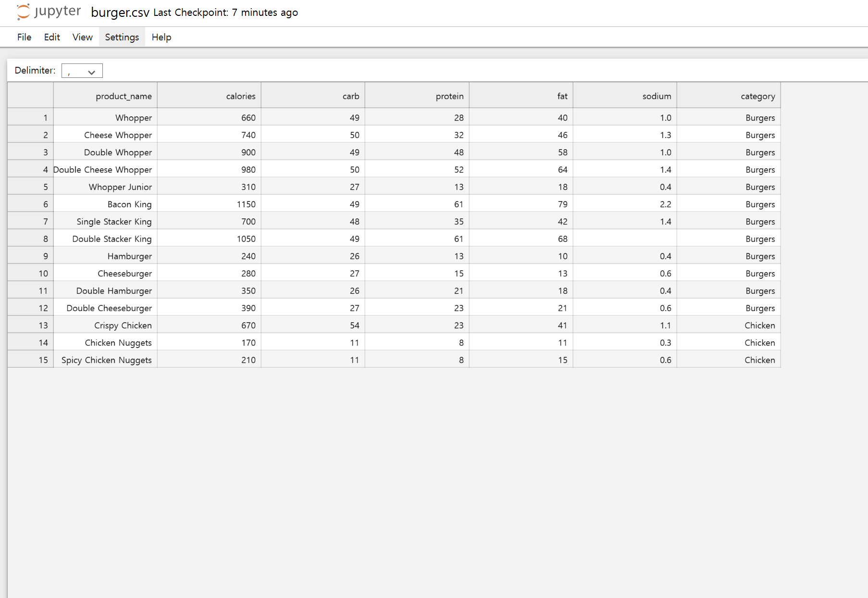Select the protein column header
The image size is (868, 598).
[x=417, y=96]
